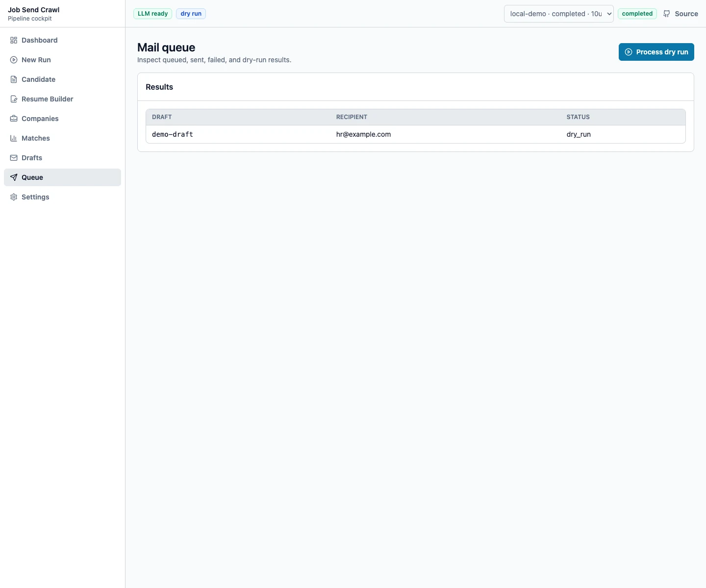Open the Dashboard page
This screenshot has width=706, height=588.
(x=62, y=40)
